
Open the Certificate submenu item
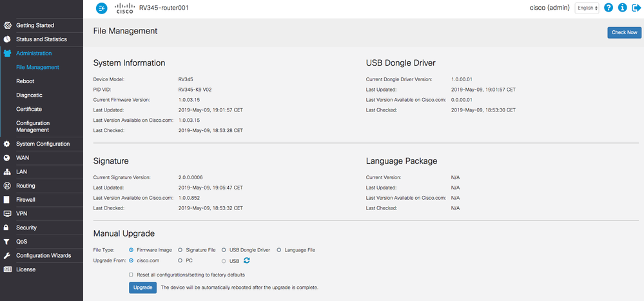(x=29, y=109)
